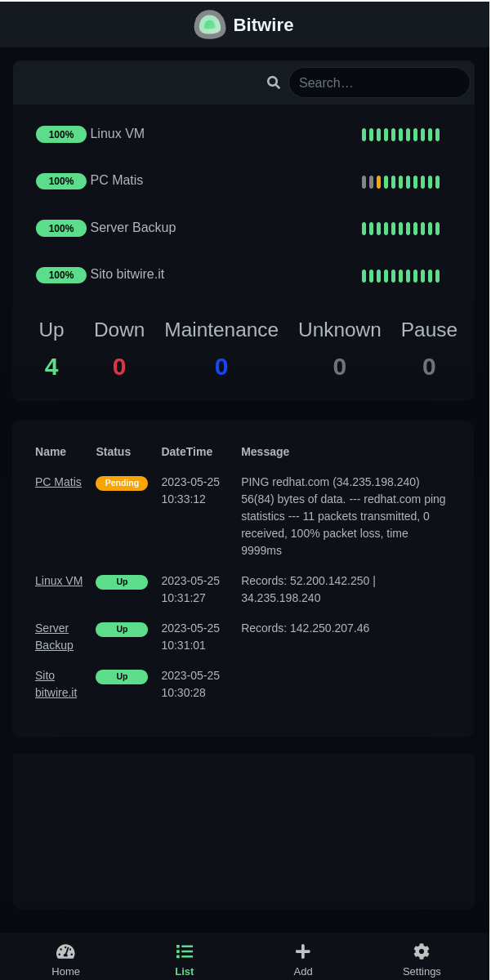Select PC Matis monitor in top list
The height and width of the screenshot is (980, 491).
click(x=116, y=180)
